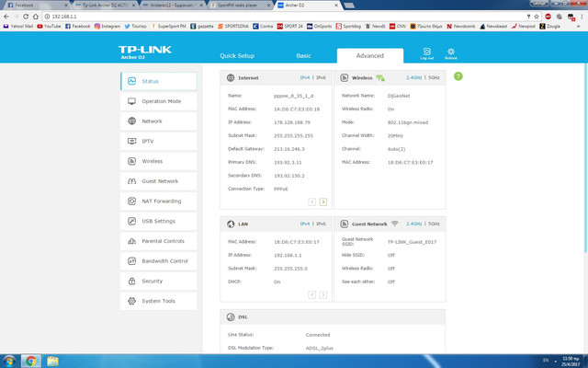Switch Internet panel to IPv4
Screen dimensions: 588x368
[305, 77]
